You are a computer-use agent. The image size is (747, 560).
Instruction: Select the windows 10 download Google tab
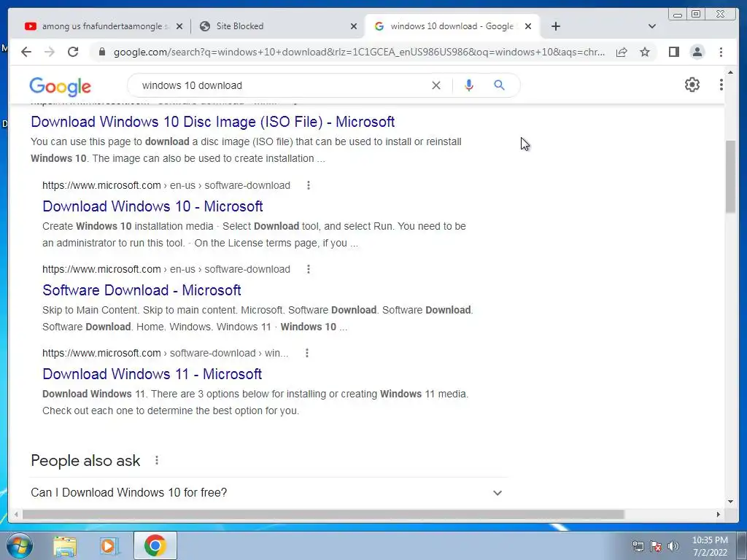click(452, 26)
